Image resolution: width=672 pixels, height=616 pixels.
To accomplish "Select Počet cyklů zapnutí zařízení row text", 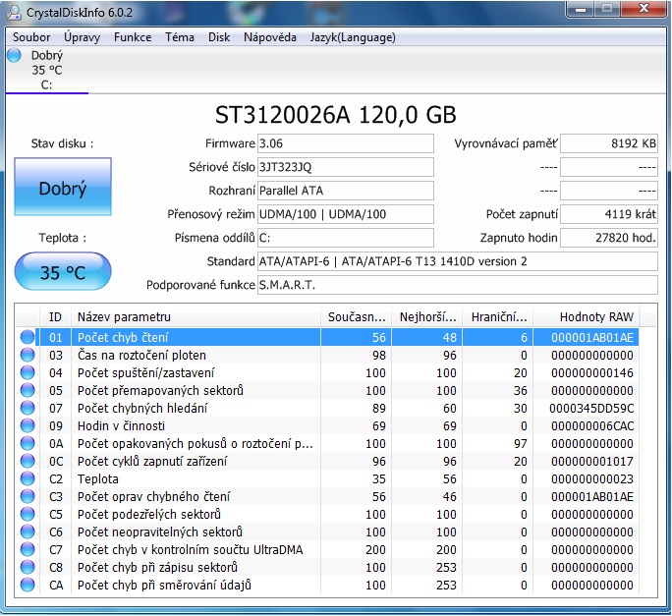I will [x=152, y=461].
